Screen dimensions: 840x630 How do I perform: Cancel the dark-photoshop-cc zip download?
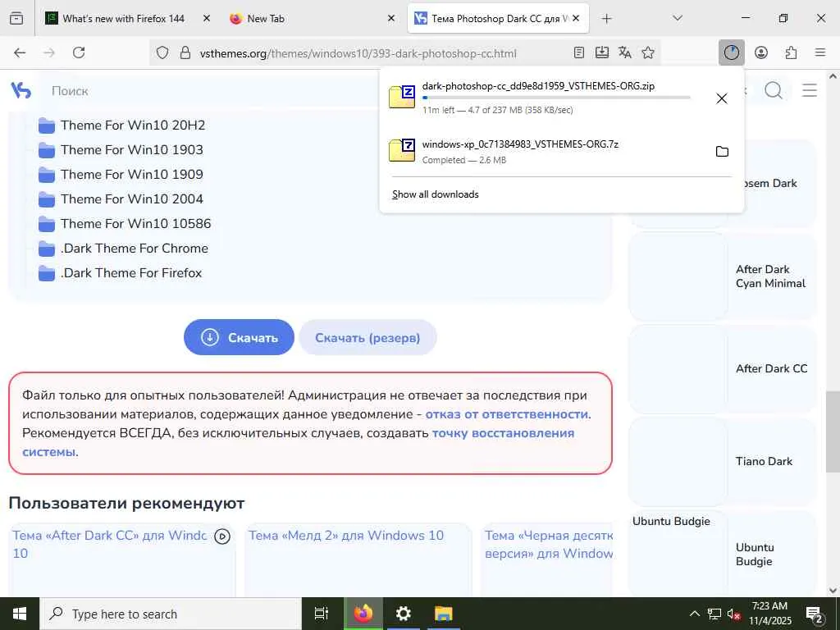[722, 98]
